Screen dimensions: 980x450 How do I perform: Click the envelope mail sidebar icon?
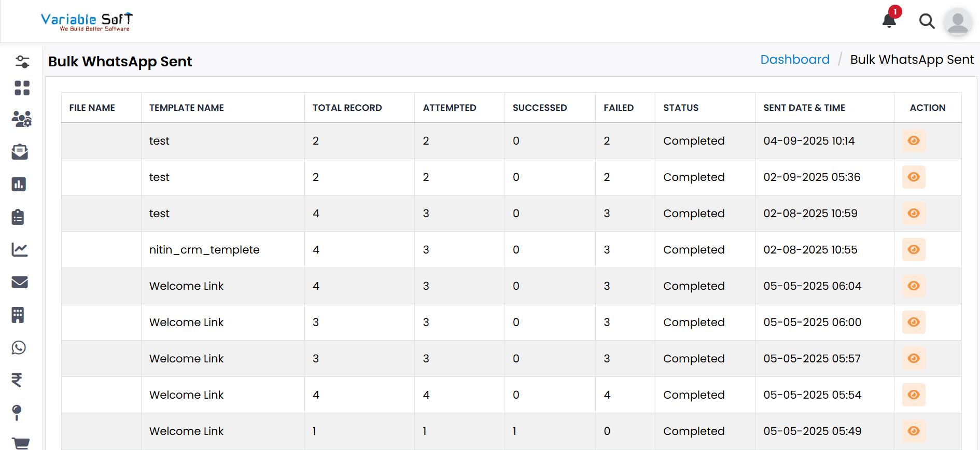point(20,282)
